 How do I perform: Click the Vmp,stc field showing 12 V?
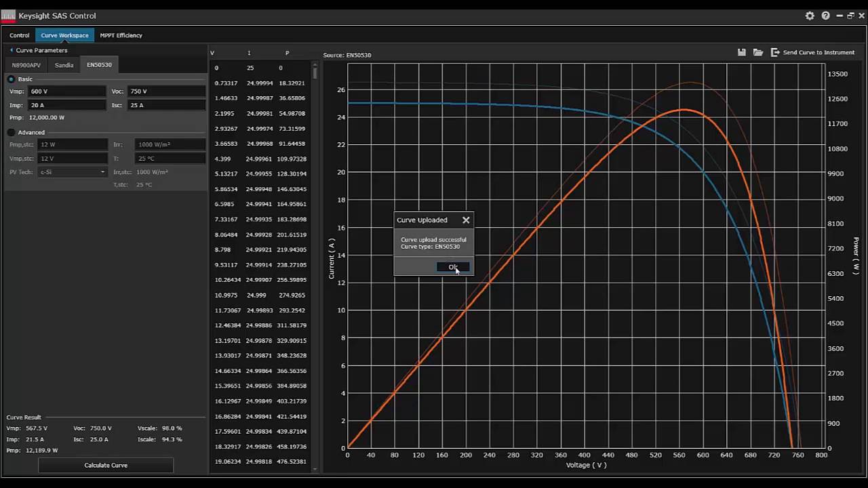(73, 158)
